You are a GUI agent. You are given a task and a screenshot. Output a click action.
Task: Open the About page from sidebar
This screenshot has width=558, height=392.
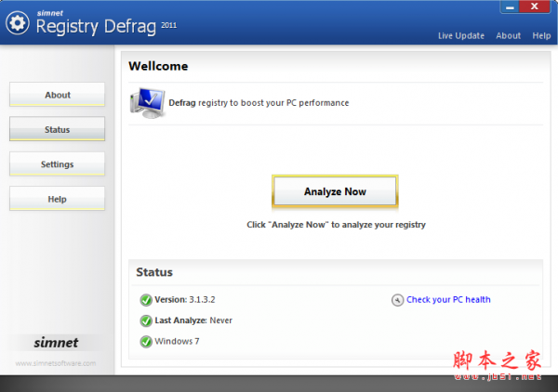(58, 95)
